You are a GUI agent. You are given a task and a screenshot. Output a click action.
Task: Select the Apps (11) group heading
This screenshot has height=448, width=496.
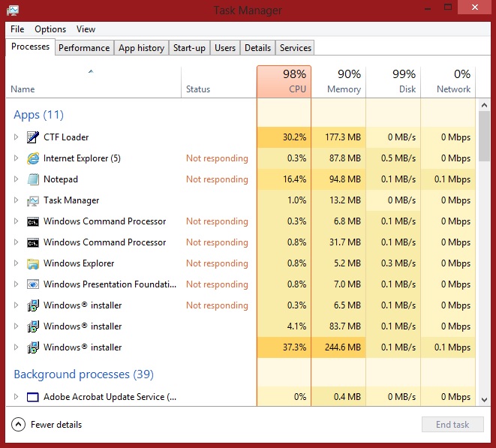tap(38, 115)
